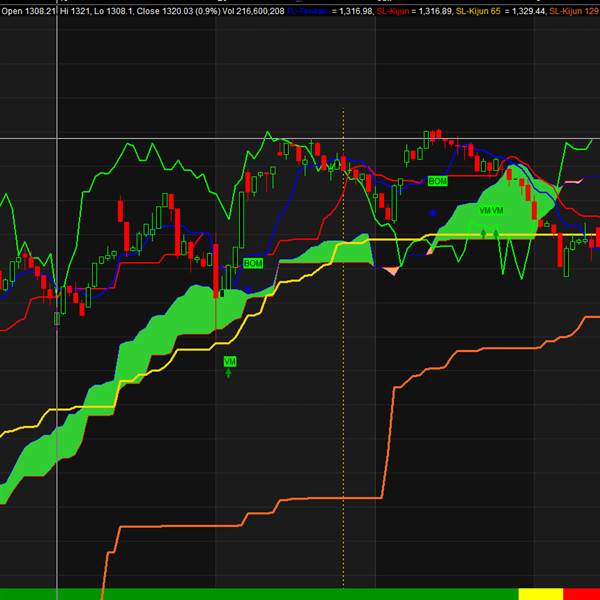
Task: Click the Close 1320.03 (0.9%) header value
Action: point(178,11)
